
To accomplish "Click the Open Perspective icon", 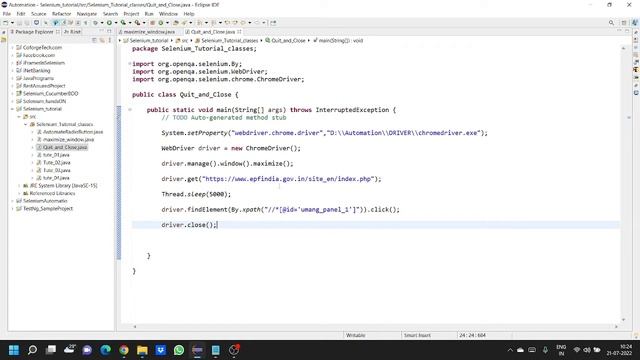I will click(x=624, y=23).
